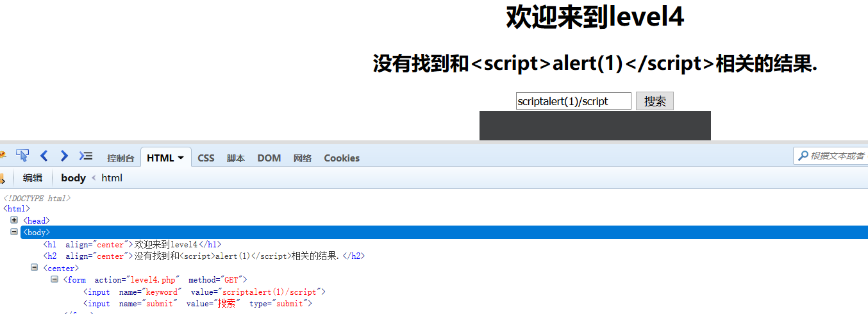
Task: Select the highlighted <body> row
Action: click(x=444, y=232)
